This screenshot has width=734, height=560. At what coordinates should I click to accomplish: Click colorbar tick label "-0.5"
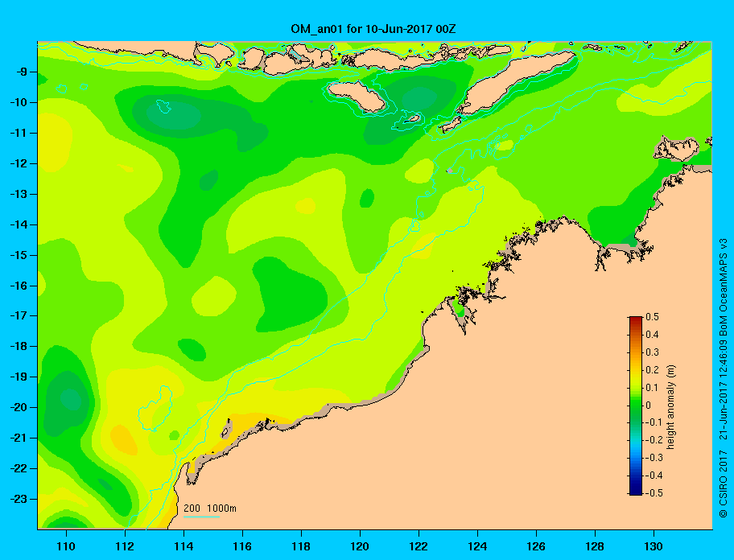(654, 493)
